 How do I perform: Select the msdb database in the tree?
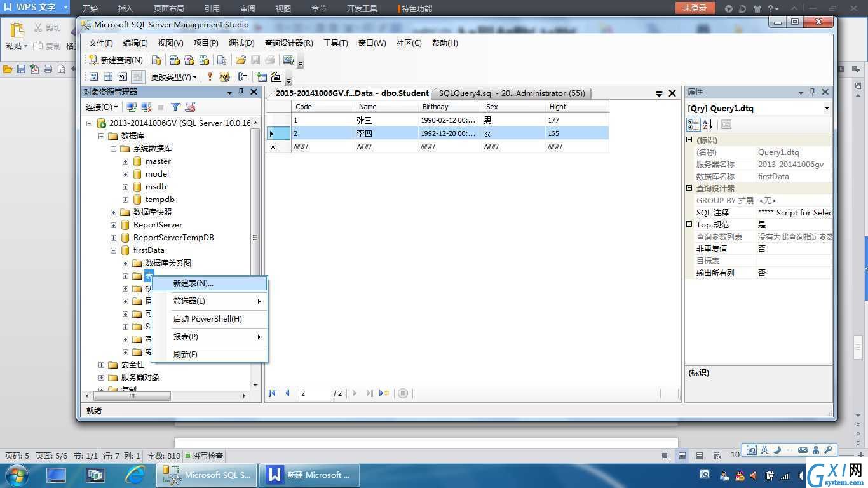[x=156, y=187]
